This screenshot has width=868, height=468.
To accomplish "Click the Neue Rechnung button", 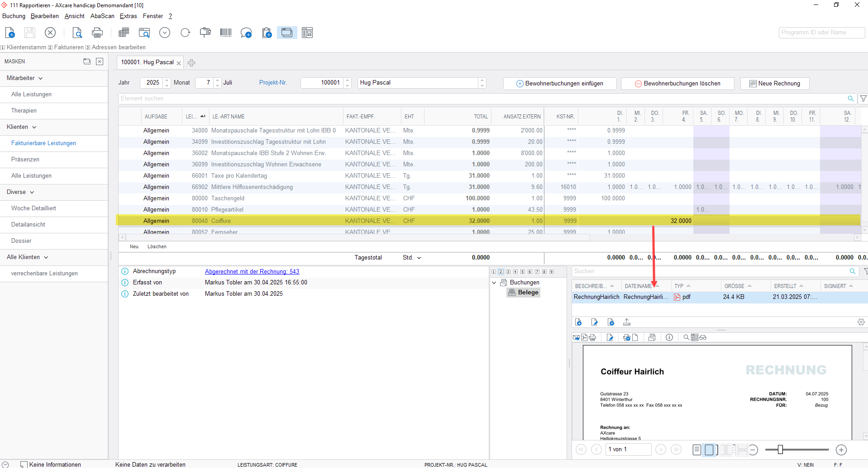I will point(774,84).
